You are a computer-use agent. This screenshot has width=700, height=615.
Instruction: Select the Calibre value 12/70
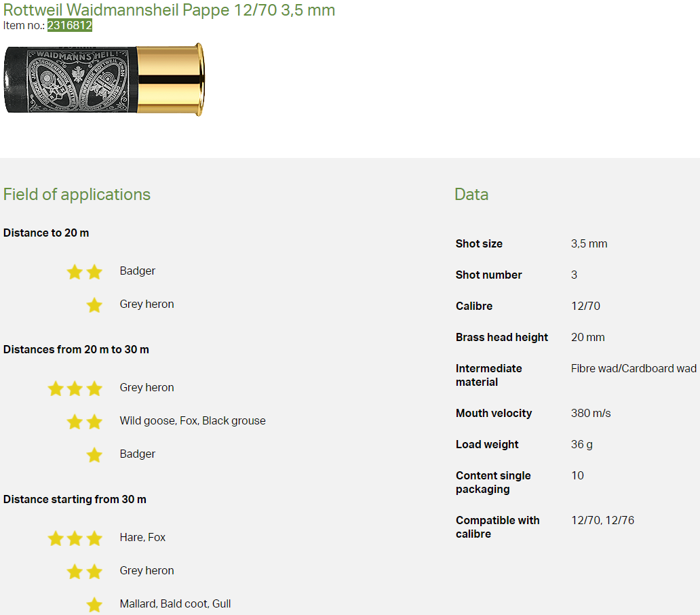click(x=586, y=306)
